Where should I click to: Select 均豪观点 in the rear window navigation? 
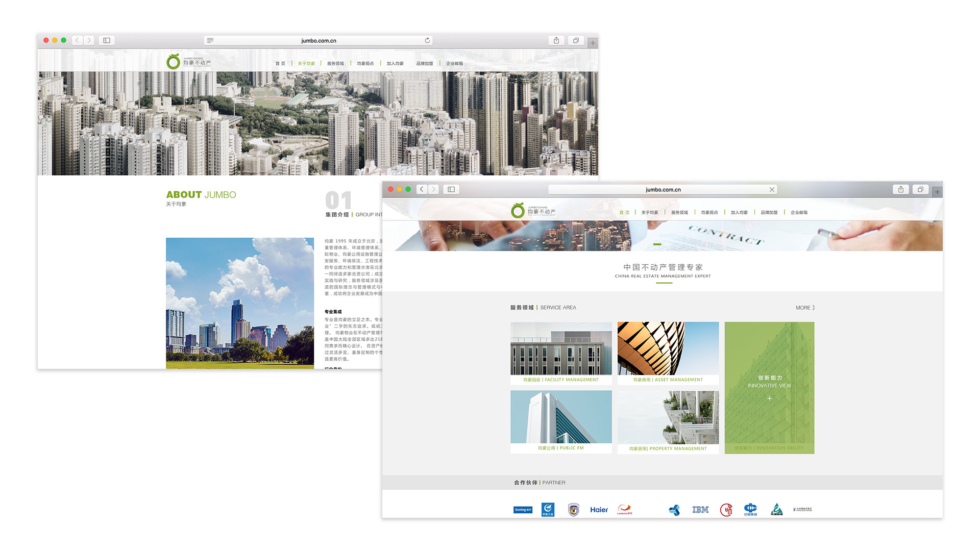(x=365, y=64)
